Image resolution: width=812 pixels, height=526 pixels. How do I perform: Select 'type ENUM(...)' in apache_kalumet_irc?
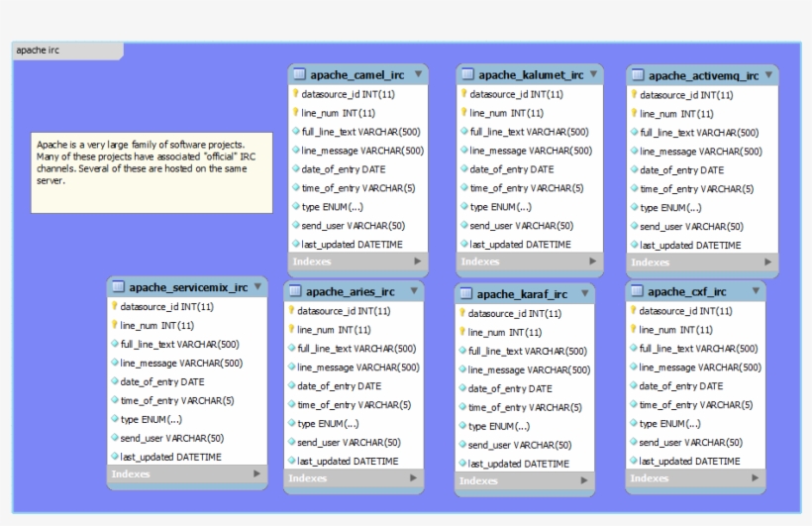click(501, 207)
